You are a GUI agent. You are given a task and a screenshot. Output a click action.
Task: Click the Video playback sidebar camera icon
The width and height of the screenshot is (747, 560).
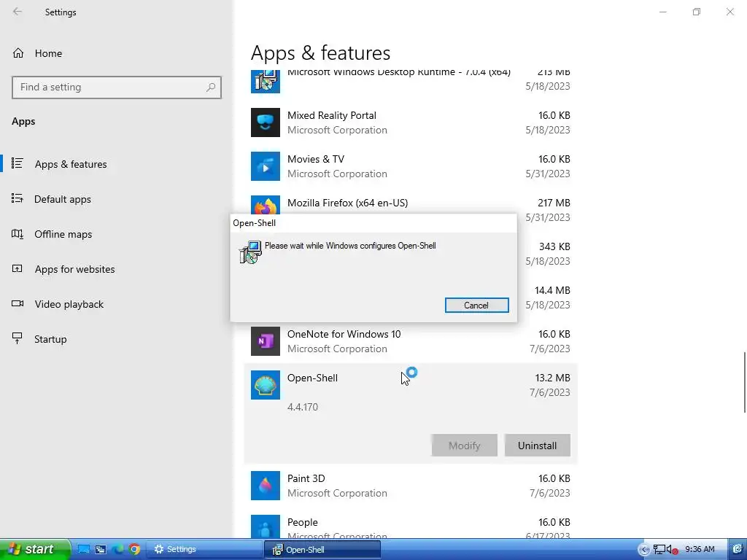coord(18,303)
